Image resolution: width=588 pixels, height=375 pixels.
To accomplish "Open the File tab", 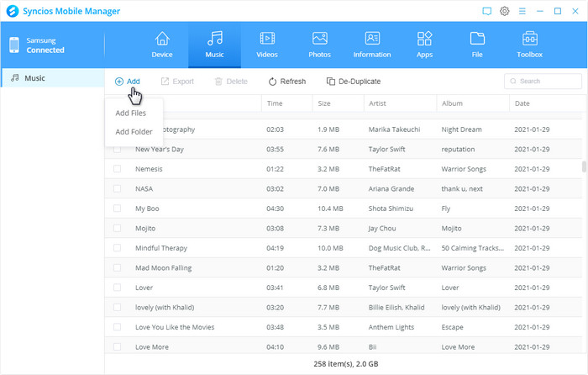I will [477, 45].
